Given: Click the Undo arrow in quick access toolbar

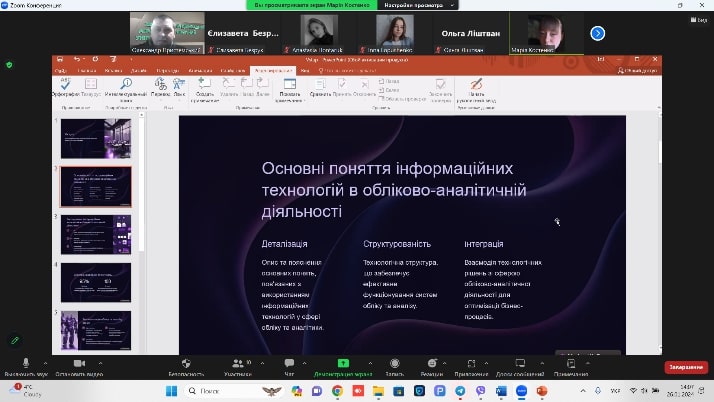Looking at the screenshot, I should click(77, 59).
